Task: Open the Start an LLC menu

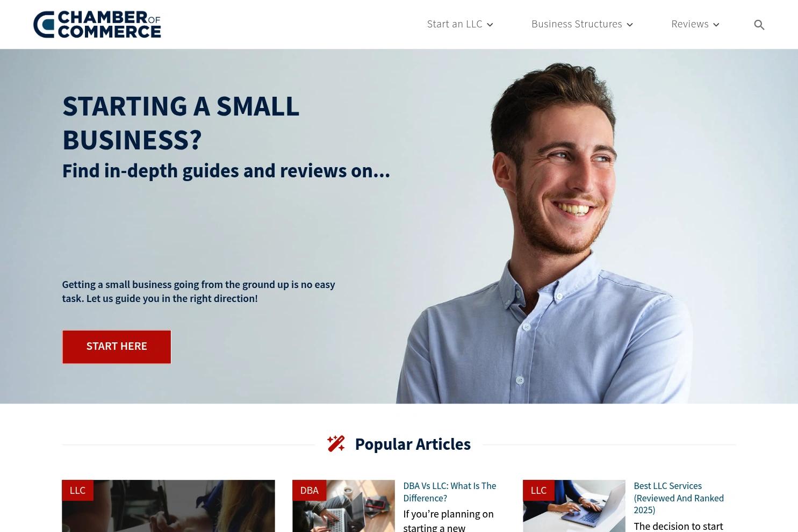Action: 455,24
